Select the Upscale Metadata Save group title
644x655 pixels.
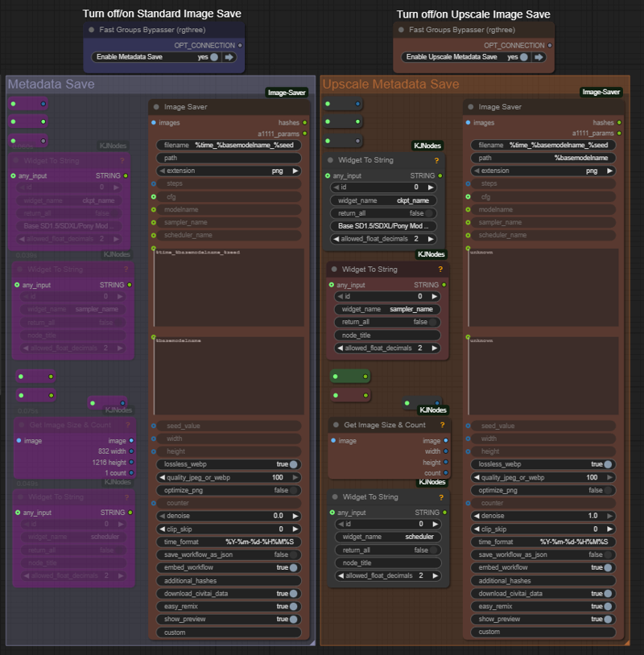[x=390, y=84]
